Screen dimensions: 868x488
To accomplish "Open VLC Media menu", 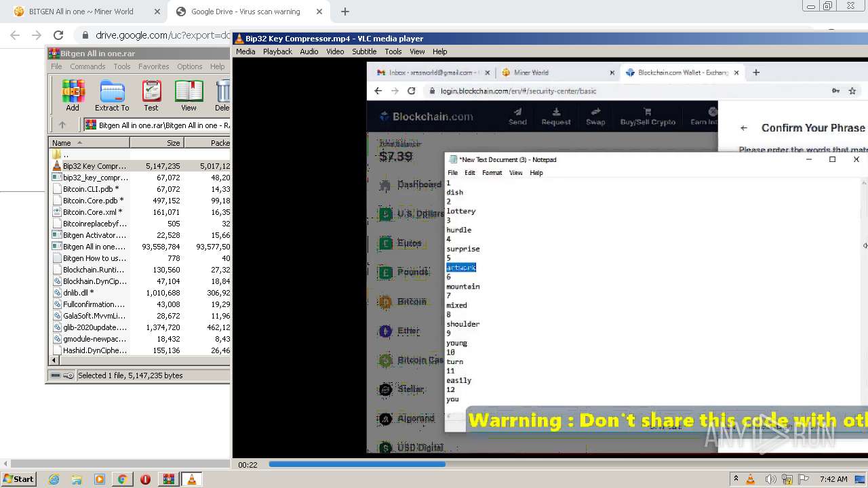I will click(x=245, y=52).
